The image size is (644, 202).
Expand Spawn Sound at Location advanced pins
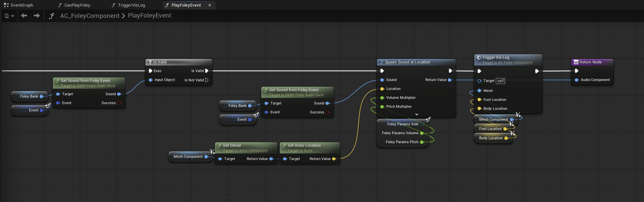tap(416, 114)
